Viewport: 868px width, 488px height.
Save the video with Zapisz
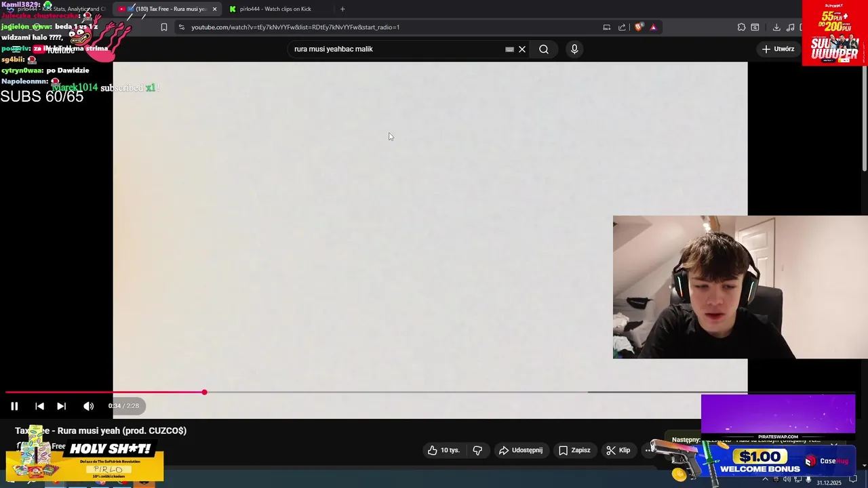[574, 450]
